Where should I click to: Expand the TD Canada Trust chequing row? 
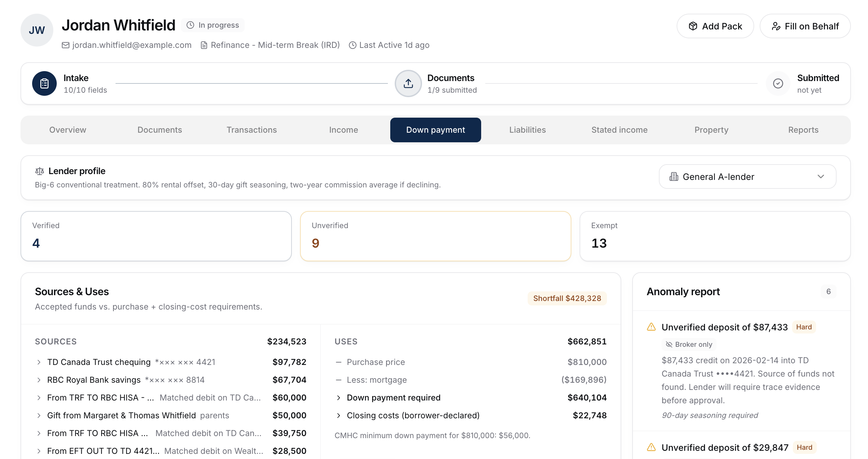click(171, 362)
